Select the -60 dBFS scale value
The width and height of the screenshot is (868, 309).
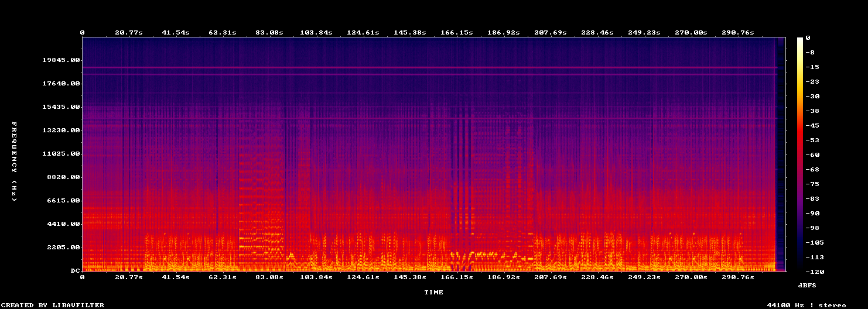pos(813,154)
